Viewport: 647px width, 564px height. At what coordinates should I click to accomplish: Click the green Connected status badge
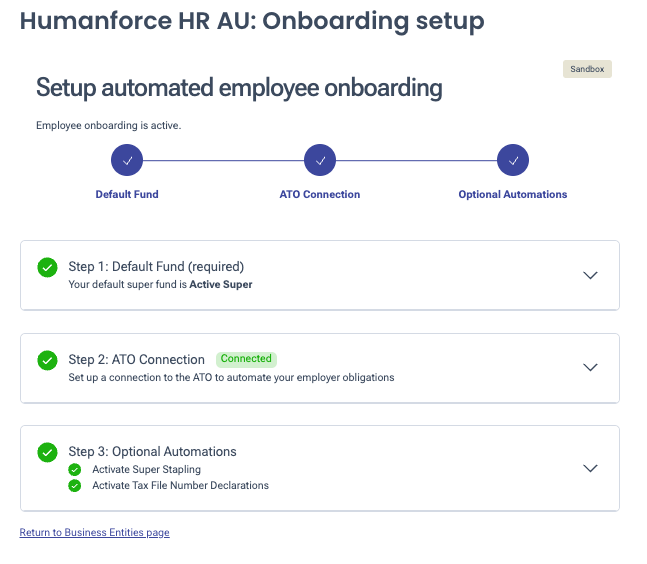pos(246,359)
